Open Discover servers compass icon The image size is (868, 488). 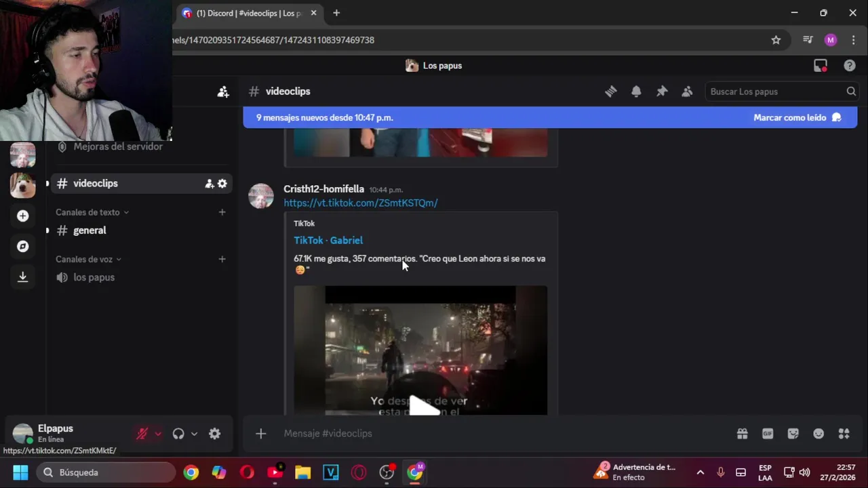(x=22, y=246)
